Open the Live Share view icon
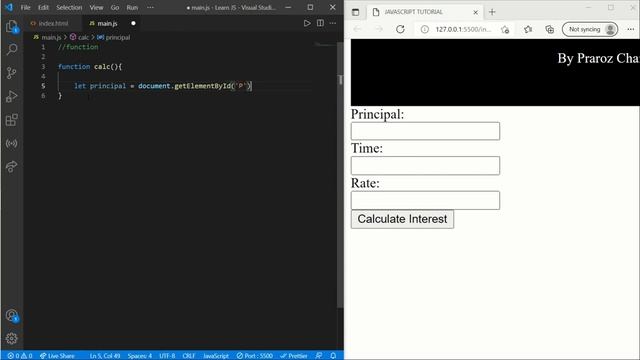 coord(12,167)
